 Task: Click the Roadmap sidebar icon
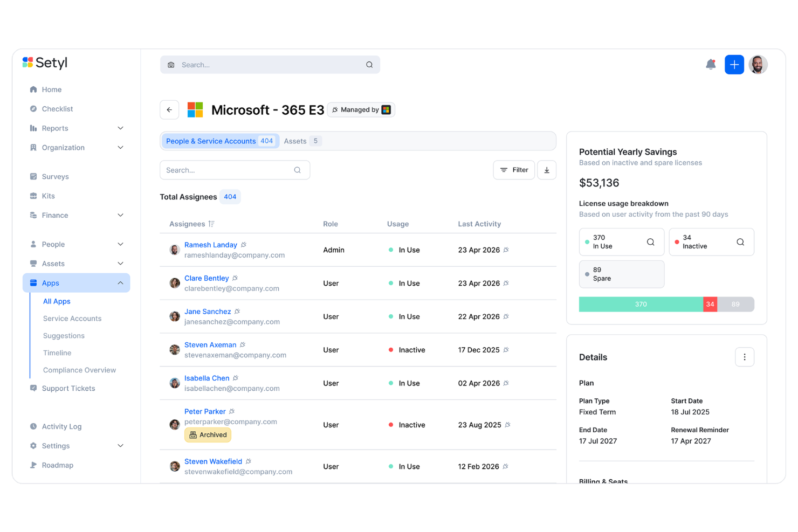tap(33, 465)
